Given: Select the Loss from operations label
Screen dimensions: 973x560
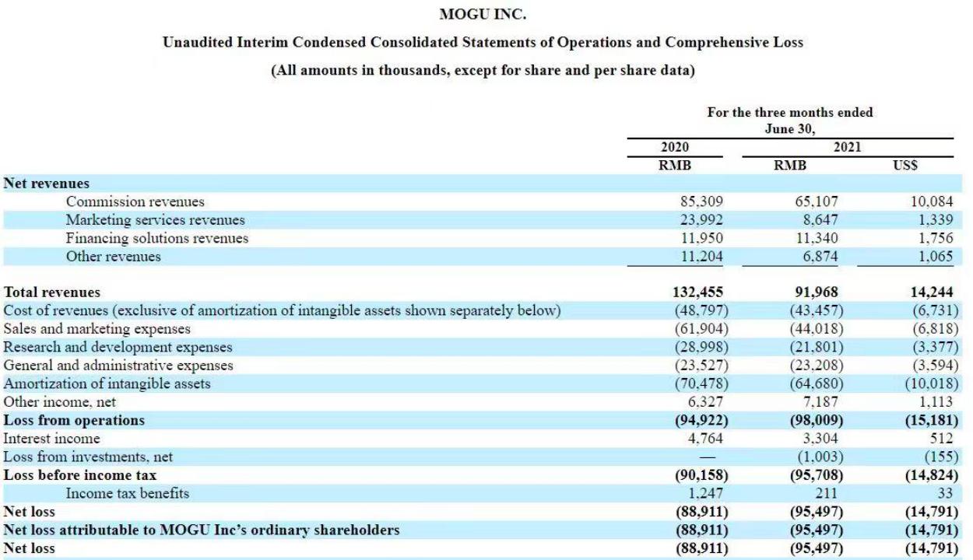Looking at the screenshot, I should [75, 420].
